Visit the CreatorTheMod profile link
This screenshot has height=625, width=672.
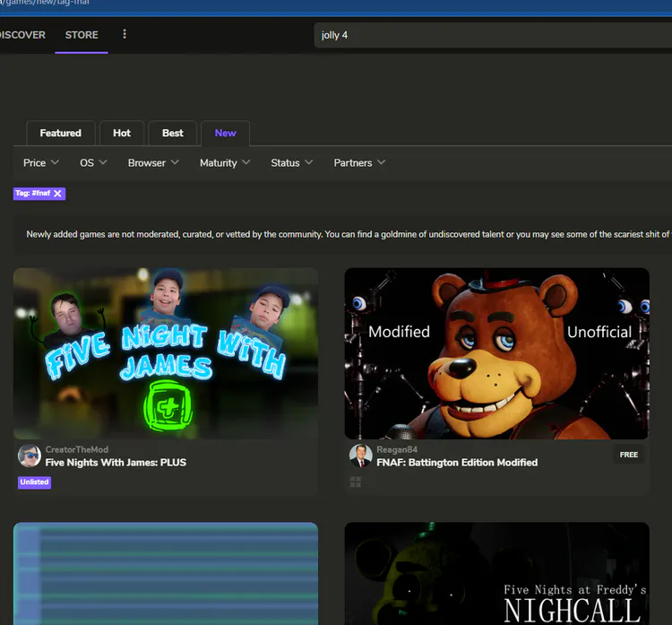point(77,449)
